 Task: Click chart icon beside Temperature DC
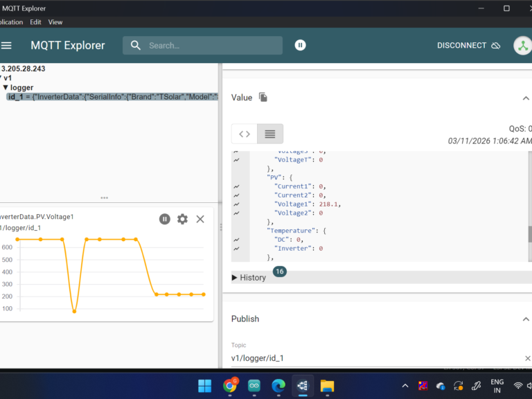coord(236,240)
